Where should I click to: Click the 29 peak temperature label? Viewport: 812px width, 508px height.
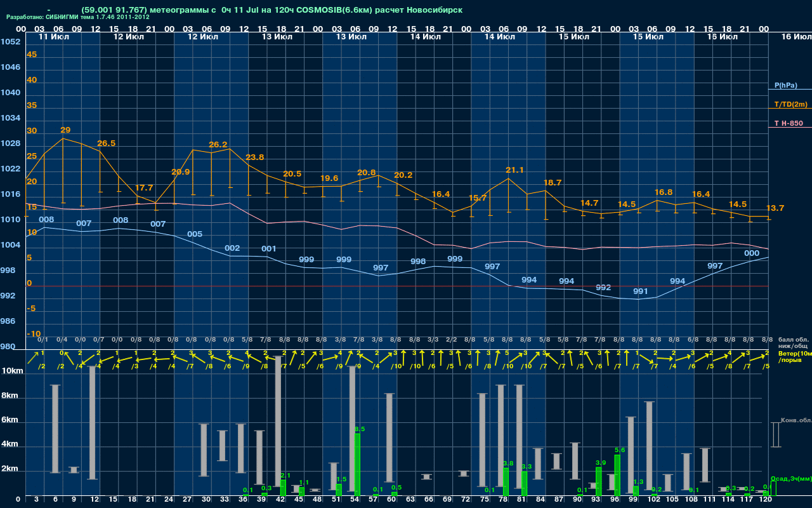click(x=65, y=130)
